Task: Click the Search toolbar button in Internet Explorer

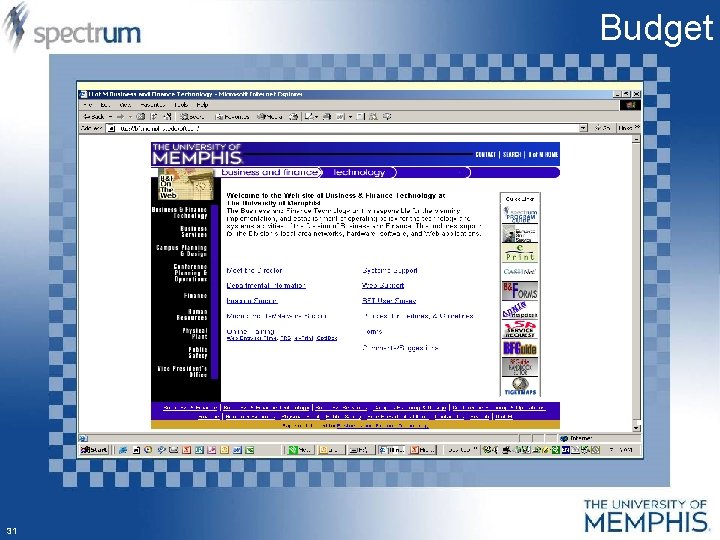Action: 192,117
